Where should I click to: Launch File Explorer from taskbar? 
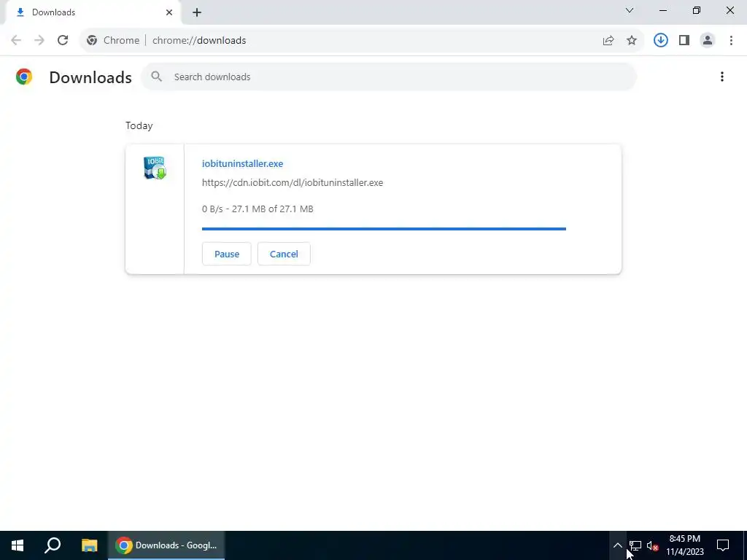point(89,545)
